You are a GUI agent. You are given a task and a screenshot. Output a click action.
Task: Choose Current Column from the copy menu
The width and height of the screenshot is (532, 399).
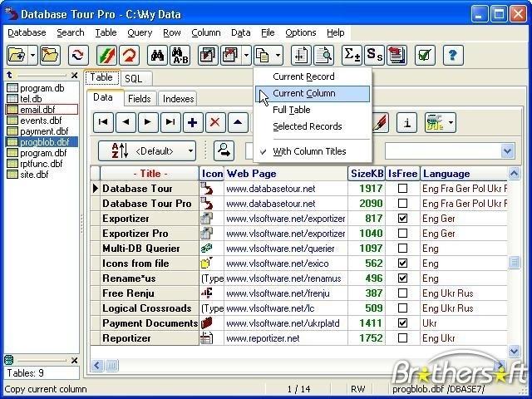[x=313, y=93]
